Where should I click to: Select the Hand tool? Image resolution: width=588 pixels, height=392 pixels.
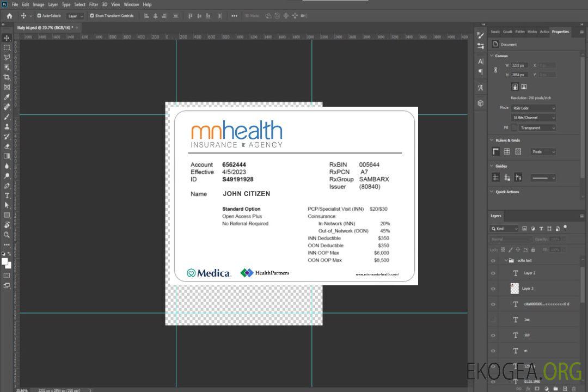7,225
